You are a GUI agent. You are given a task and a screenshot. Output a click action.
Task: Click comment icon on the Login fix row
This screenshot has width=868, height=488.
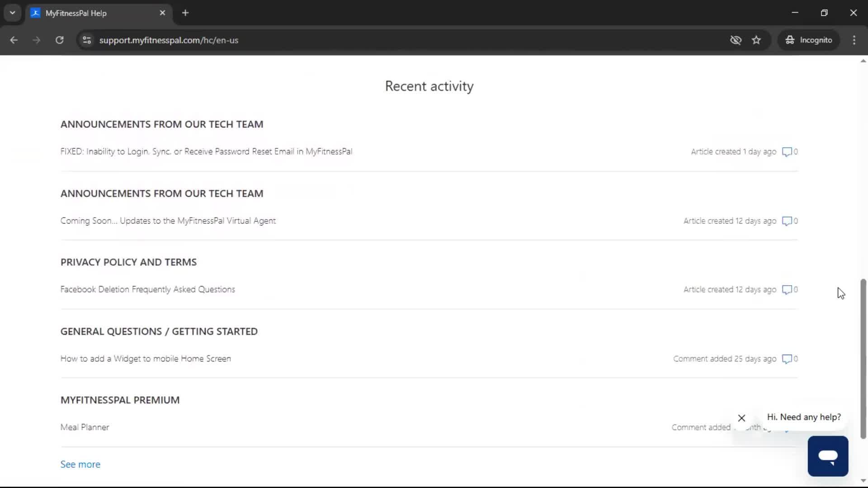[x=787, y=152]
